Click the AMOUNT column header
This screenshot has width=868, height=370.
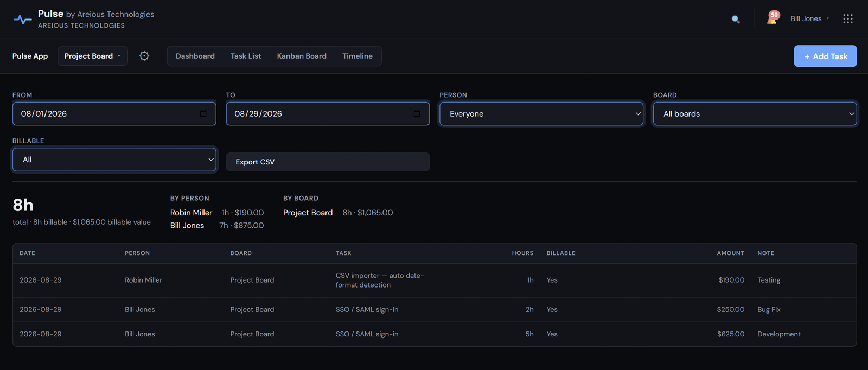731,253
